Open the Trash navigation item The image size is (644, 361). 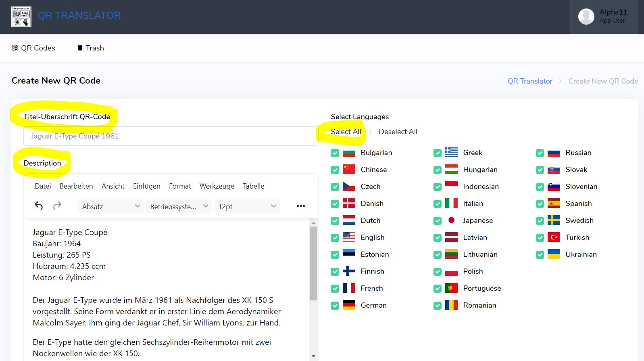point(91,48)
